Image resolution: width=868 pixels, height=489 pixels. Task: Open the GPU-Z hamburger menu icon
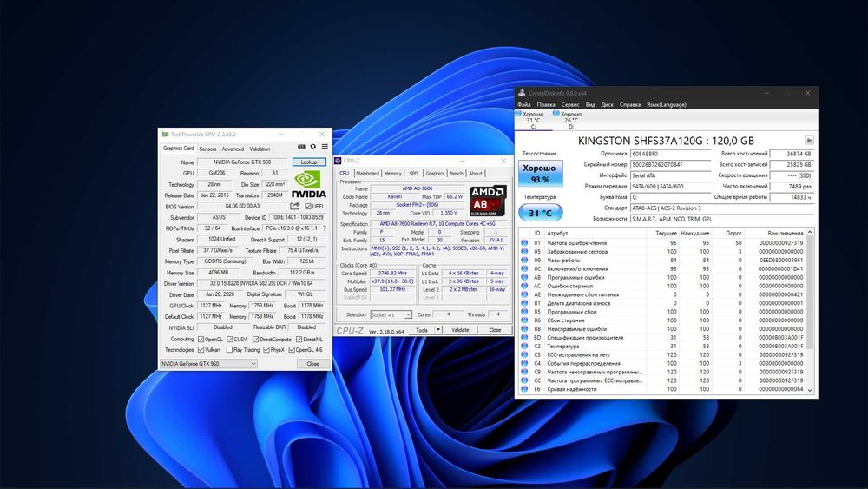point(325,147)
